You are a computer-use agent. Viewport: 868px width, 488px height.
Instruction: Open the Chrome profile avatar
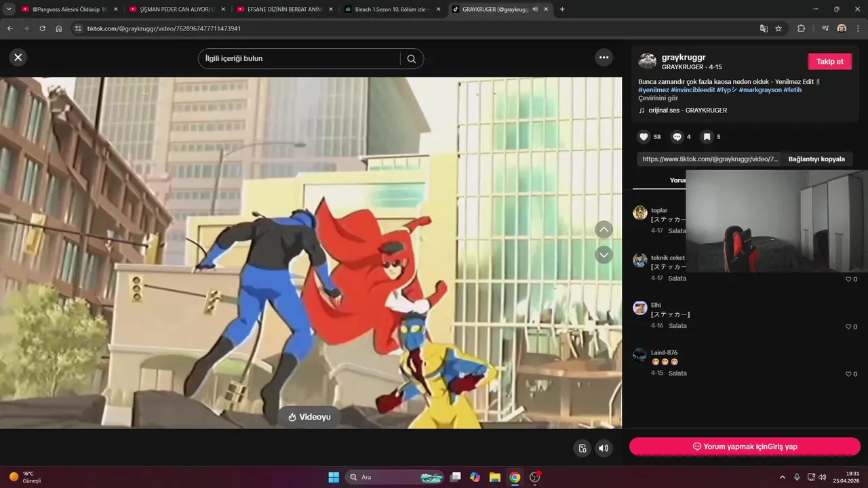coord(842,28)
